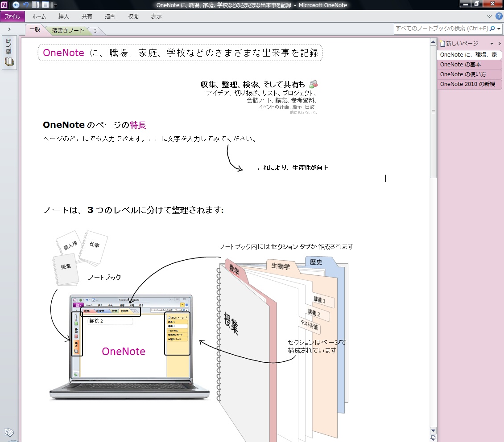Select the 個人用 notebook in the sidebar

click(x=9, y=53)
